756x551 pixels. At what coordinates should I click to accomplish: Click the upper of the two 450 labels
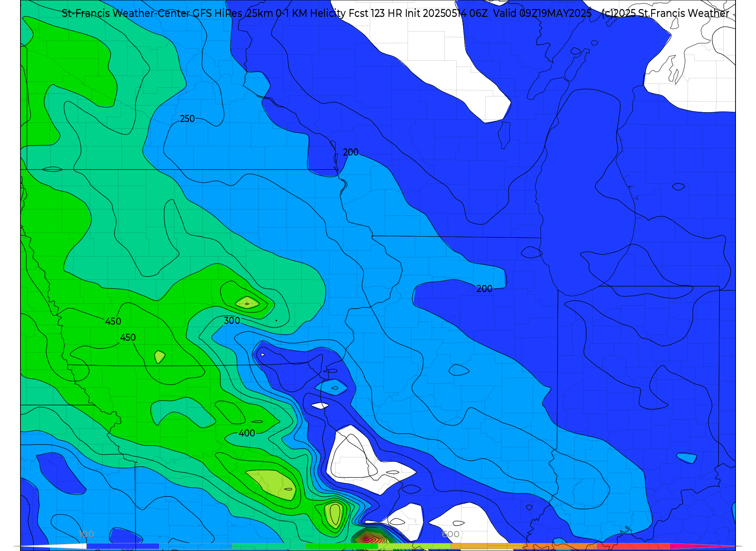[113, 322]
